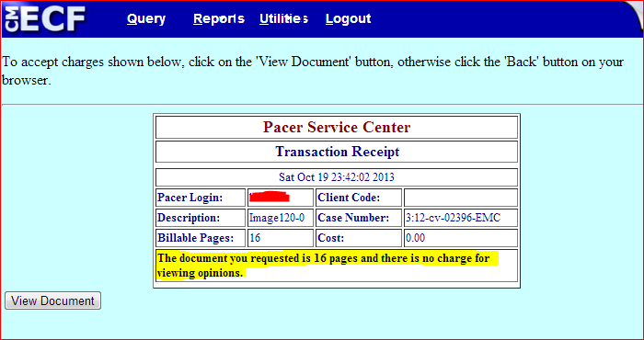Click the View Document button
This screenshot has height=340, width=644.
52,300
